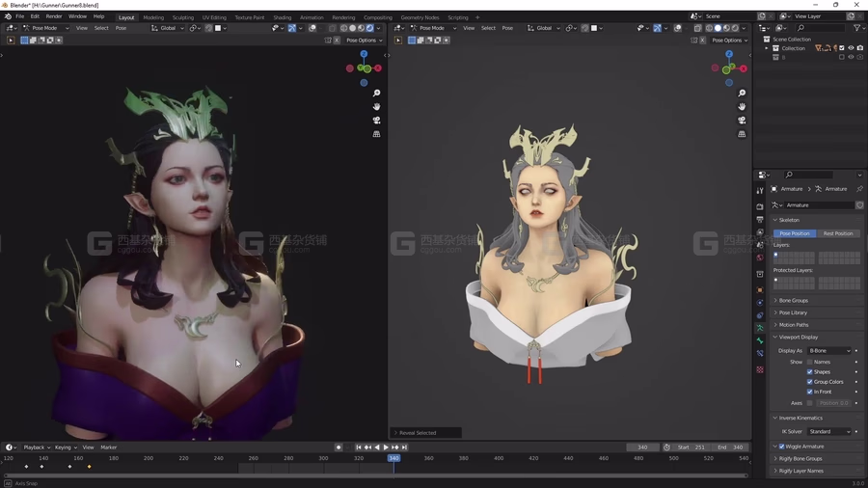Open Object Constraints properties tab icon

(x=760, y=315)
